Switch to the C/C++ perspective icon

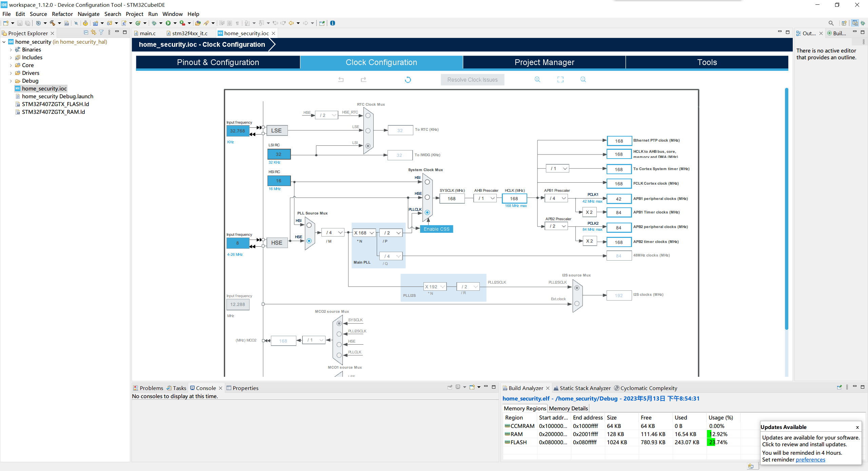click(855, 23)
